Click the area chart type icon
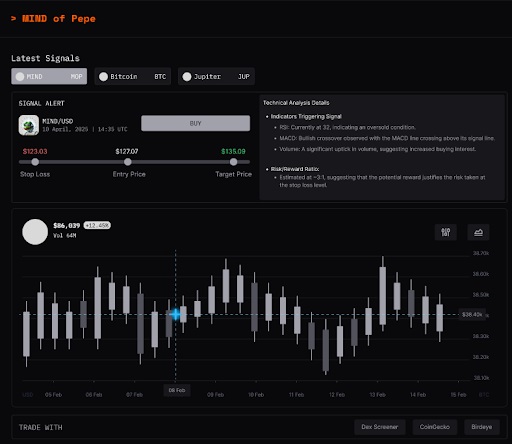This screenshot has width=512, height=444. click(x=478, y=232)
